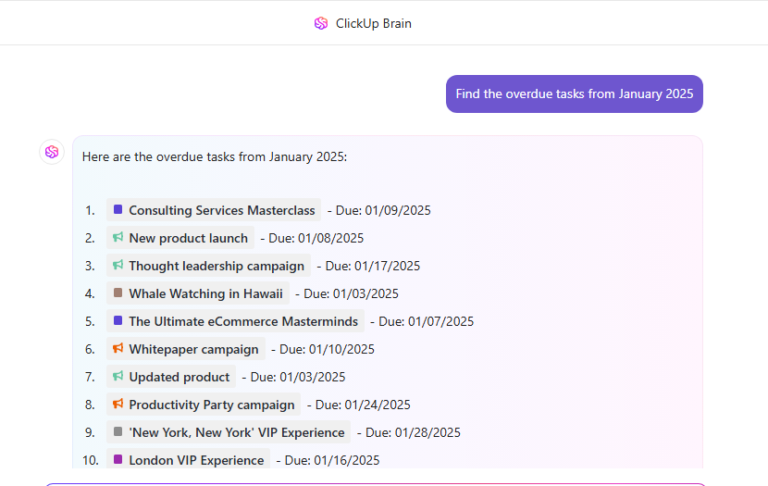The height and width of the screenshot is (486, 768).
Task: Open the Thought leadership campaign task
Action: 209,266
